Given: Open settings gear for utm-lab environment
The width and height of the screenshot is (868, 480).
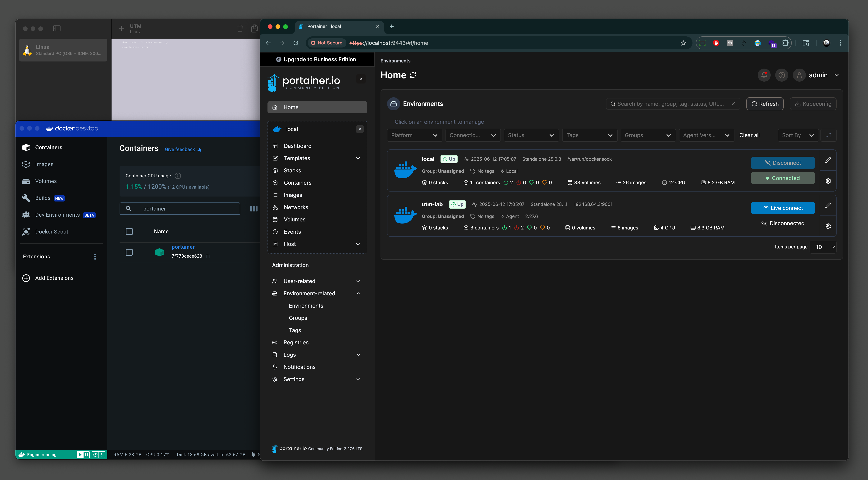Looking at the screenshot, I should (828, 226).
